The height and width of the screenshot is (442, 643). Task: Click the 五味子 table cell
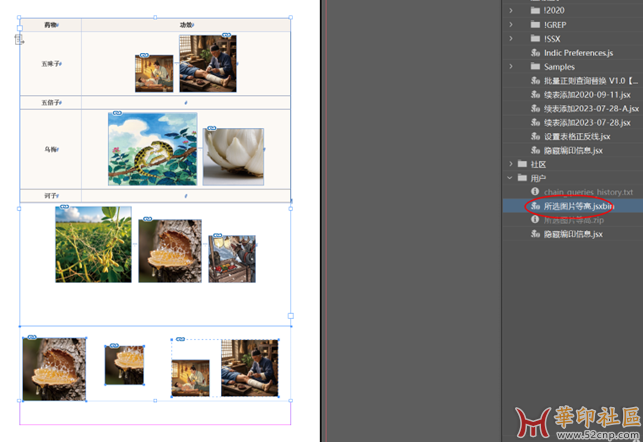coord(50,64)
